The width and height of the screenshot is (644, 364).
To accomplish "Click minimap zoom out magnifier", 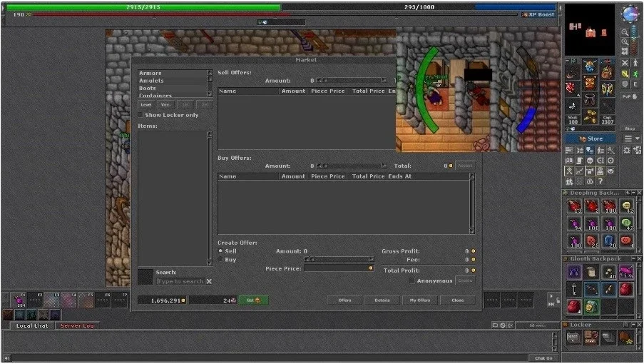I will click(625, 32).
